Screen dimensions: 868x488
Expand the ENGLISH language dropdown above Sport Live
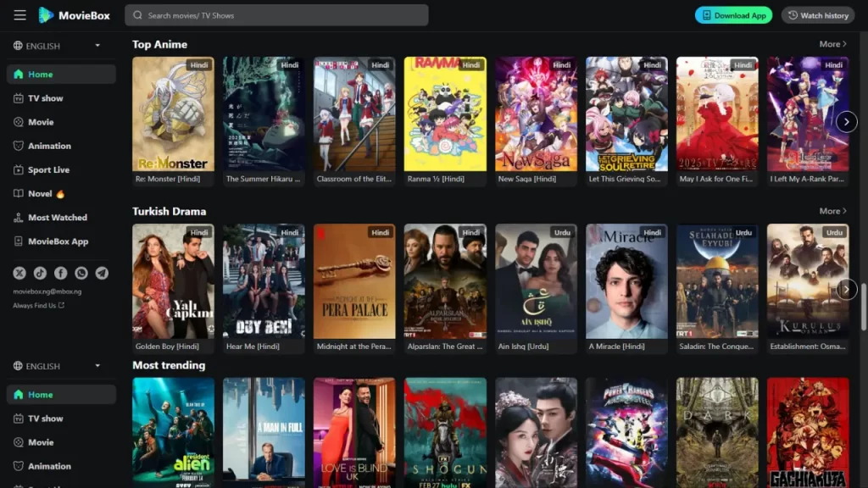[x=58, y=46]
